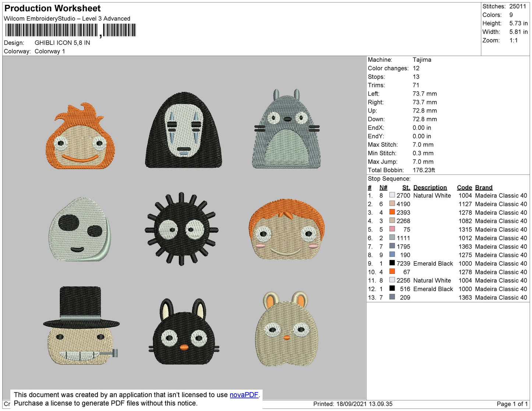The height and width of the screenshot is (411, 532).
Task: Click the 'Page 1 of 1' footer text
Action: pyautogui.click(x=512, y=404)
